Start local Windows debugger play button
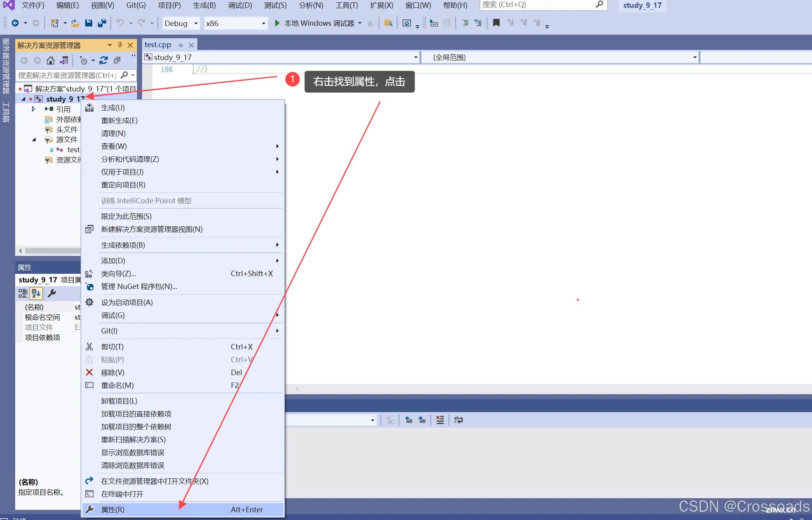The image size is (812, 520). pyautogui.click(x=277, y=23)
